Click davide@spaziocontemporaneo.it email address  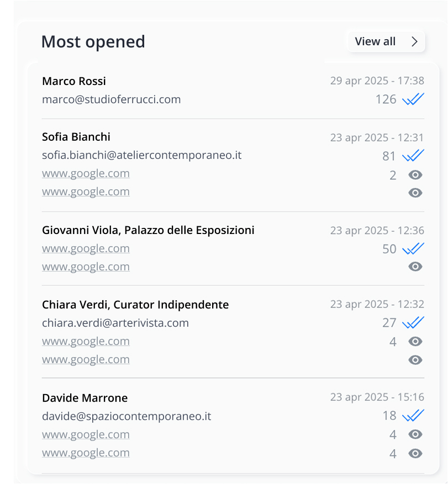(127, 416)
